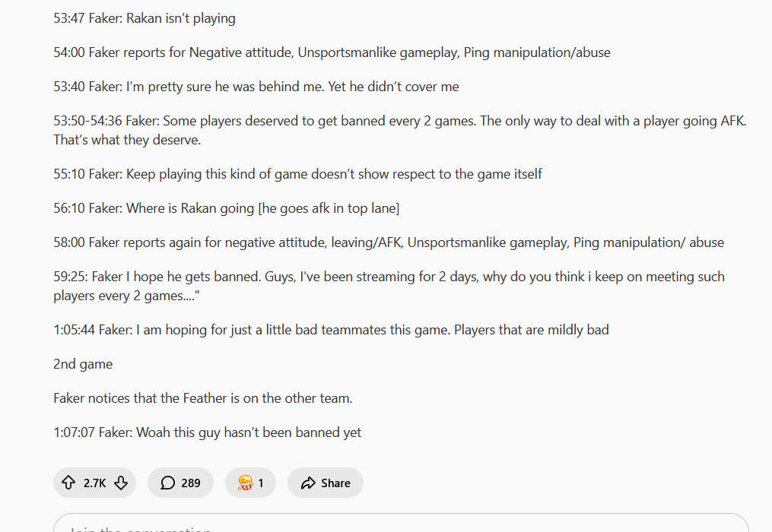The height and width of the screenshot is (532, 772).
Task: Click the 56:10 "Where is Rakan going" line
Action: tap(226, 208)
